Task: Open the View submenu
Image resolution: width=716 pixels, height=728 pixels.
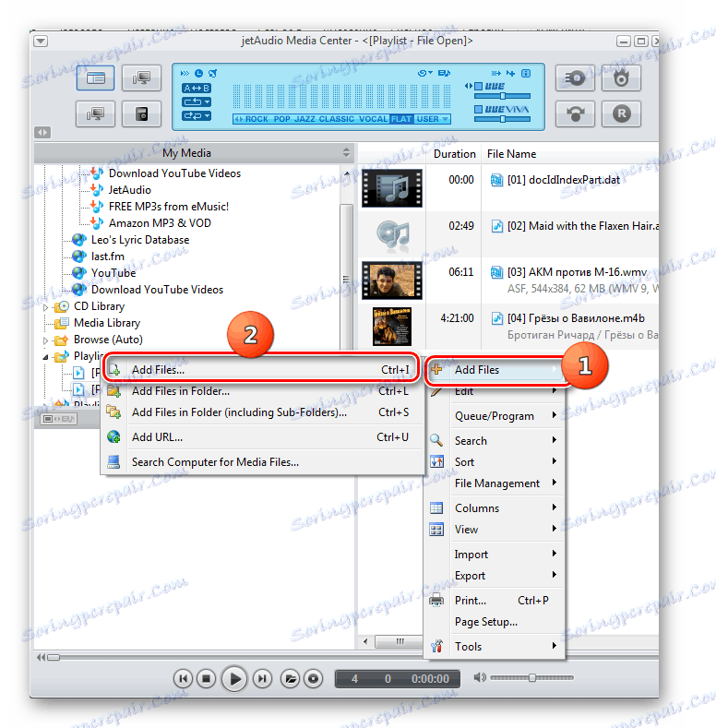Action: [x=495, y=530]
